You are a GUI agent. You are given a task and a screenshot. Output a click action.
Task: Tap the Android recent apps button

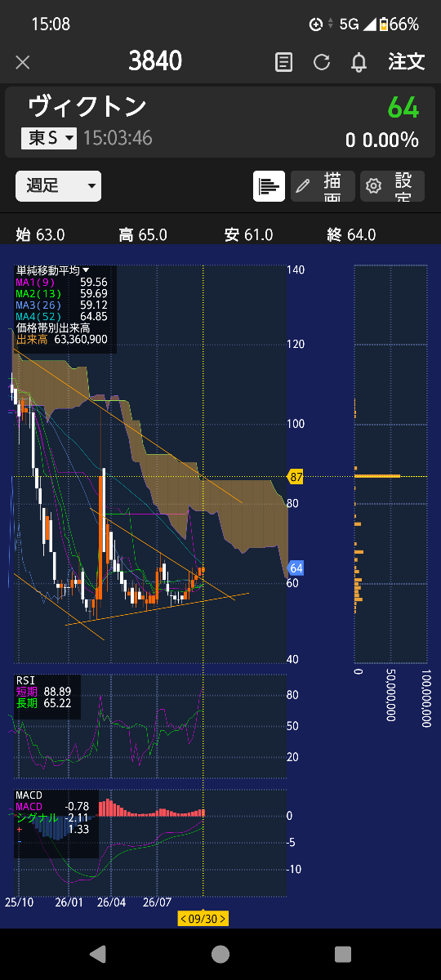[343, 954]
